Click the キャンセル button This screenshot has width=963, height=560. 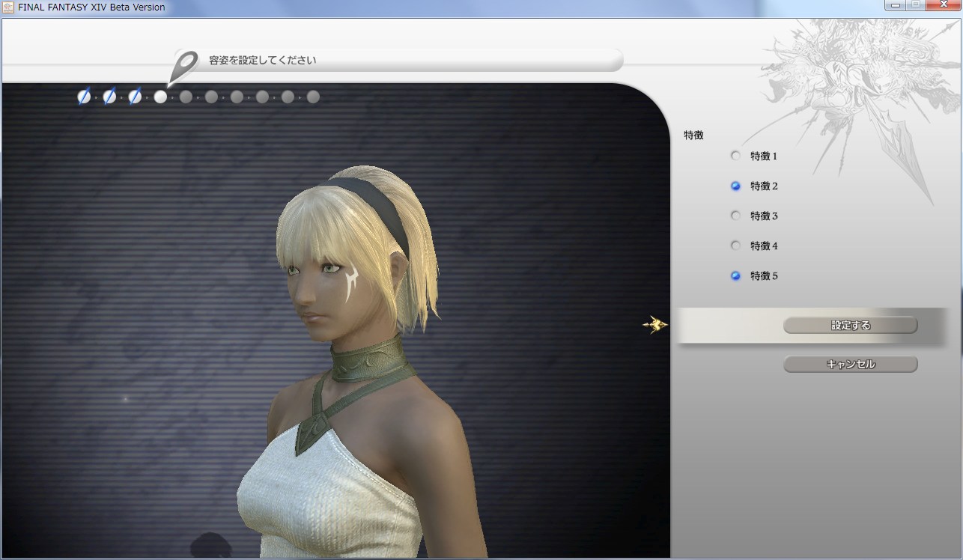(850, 365)
